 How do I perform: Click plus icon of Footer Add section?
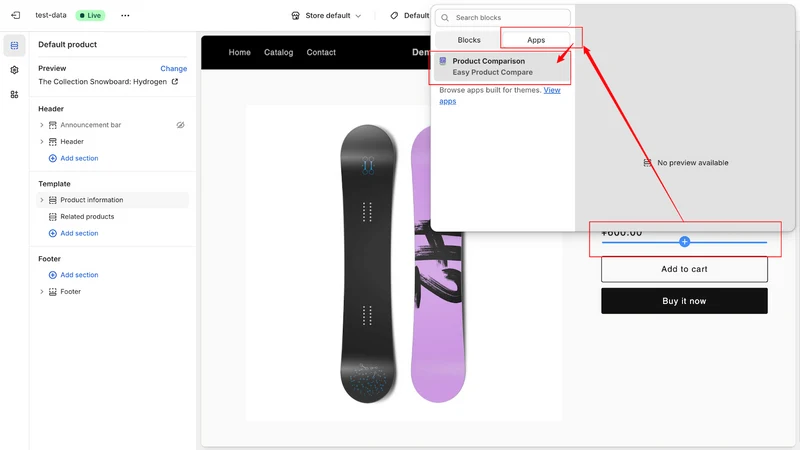click(x=53, y=275)
